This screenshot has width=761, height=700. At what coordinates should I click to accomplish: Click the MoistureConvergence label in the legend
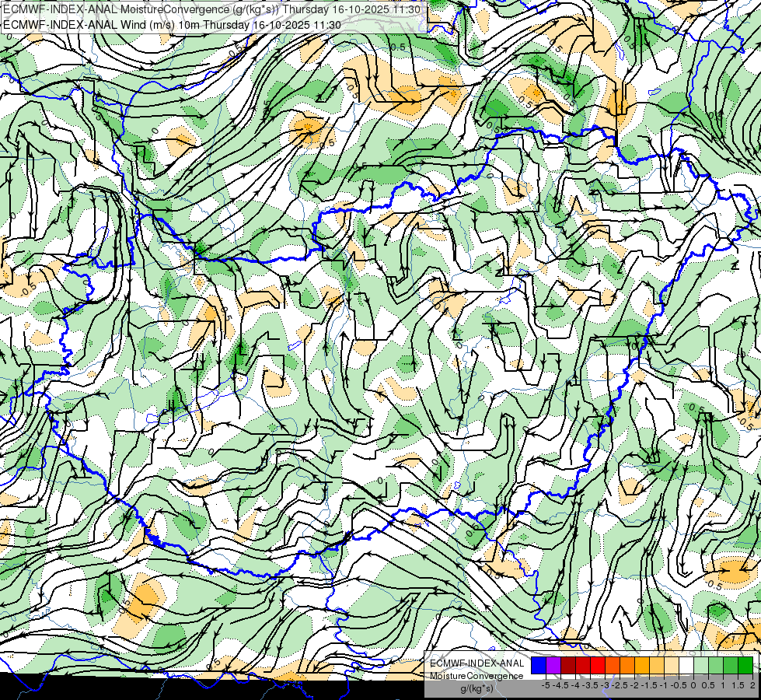(x=476, y=676)
